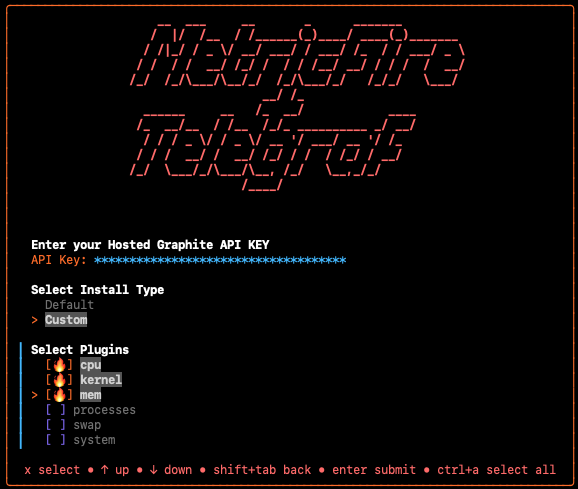Click the swap plugin label
Image resolution: width=578 pixels, height=489 pixels.
pos(87,425)
